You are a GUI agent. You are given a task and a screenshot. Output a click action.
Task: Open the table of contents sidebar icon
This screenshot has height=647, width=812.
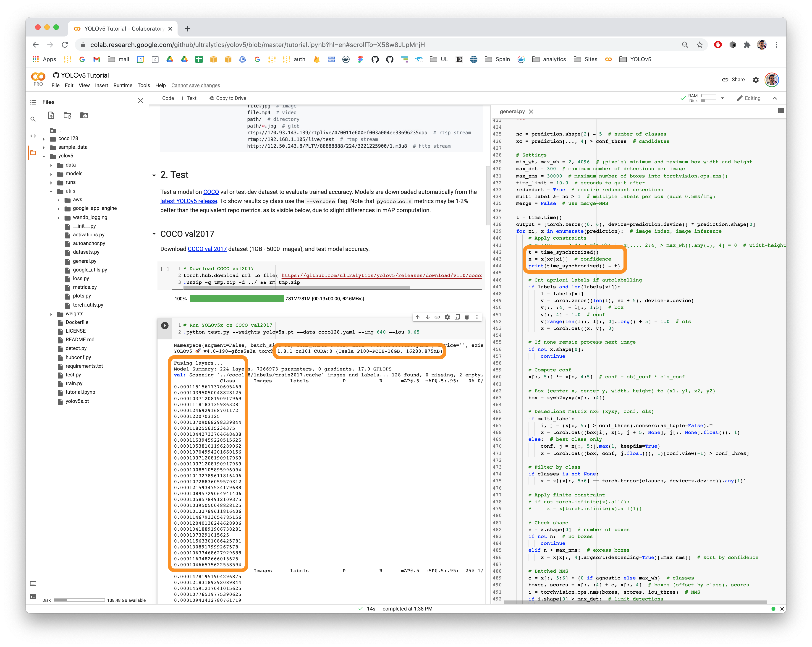(33, 102)
